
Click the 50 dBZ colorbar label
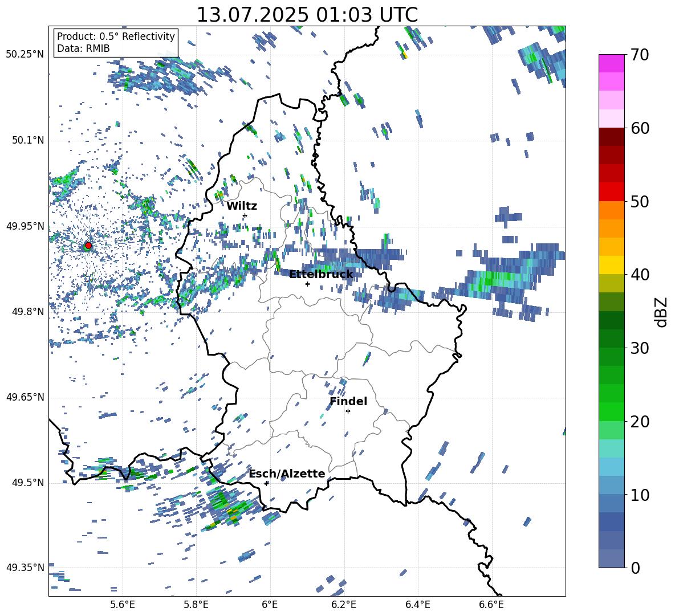click(640, 202)
